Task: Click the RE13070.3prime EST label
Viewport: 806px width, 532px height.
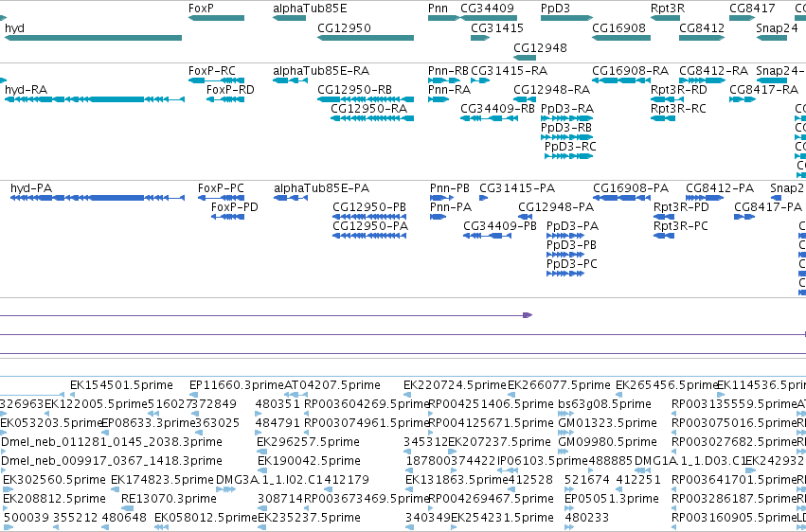Action: tap(169, 498)
